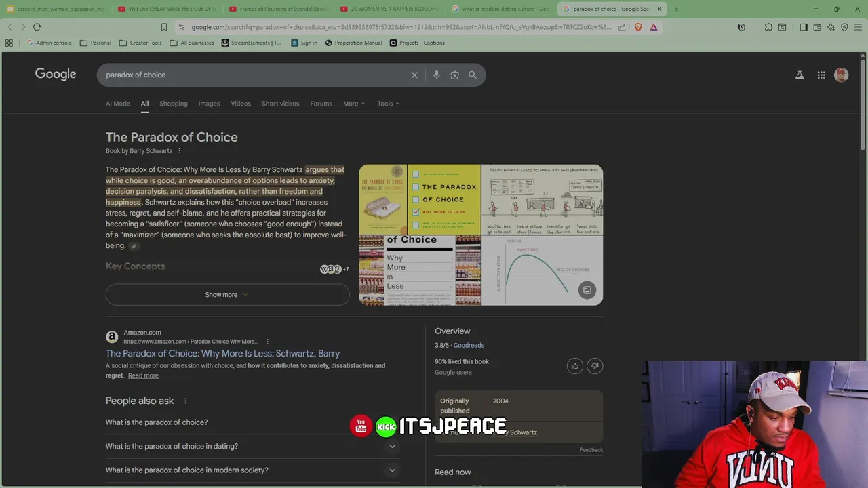Click the magnifier search submit icon
The width and height of the screenshot is (868, 488).
click(473, 75)
